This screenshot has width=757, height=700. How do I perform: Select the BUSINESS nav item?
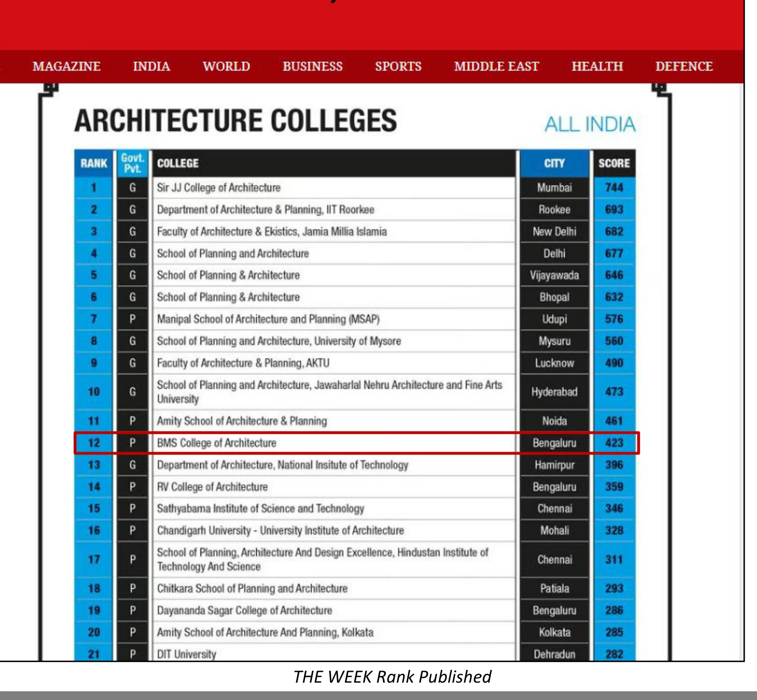point(313,66)
